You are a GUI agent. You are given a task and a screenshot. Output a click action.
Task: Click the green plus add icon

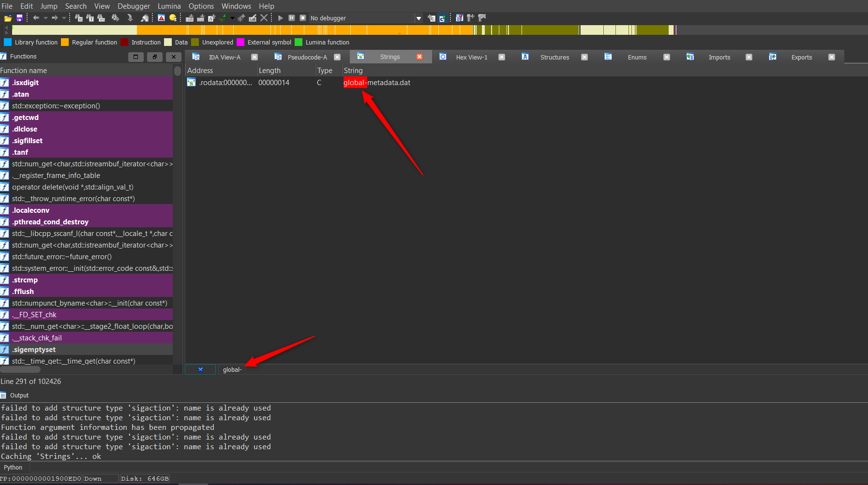(223, 18)
